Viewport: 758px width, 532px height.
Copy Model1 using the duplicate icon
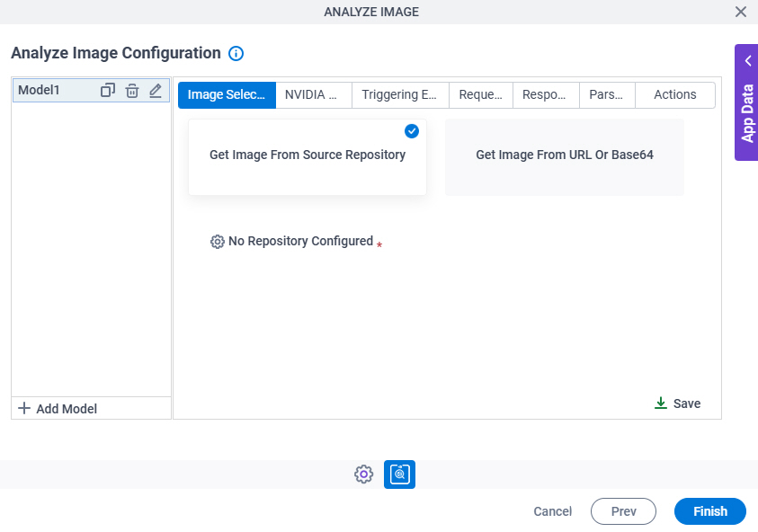tap(107, 91)
